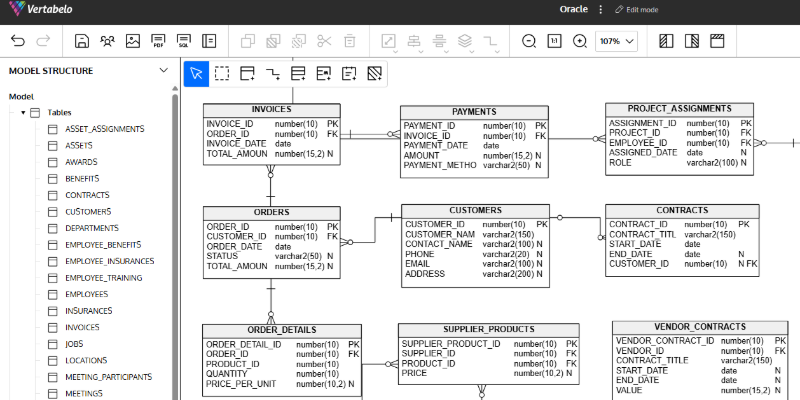The height and width of the screenshot is (400, 800).
Task: Select EMPLOYEES in the tree
Action: pos(87,294)
